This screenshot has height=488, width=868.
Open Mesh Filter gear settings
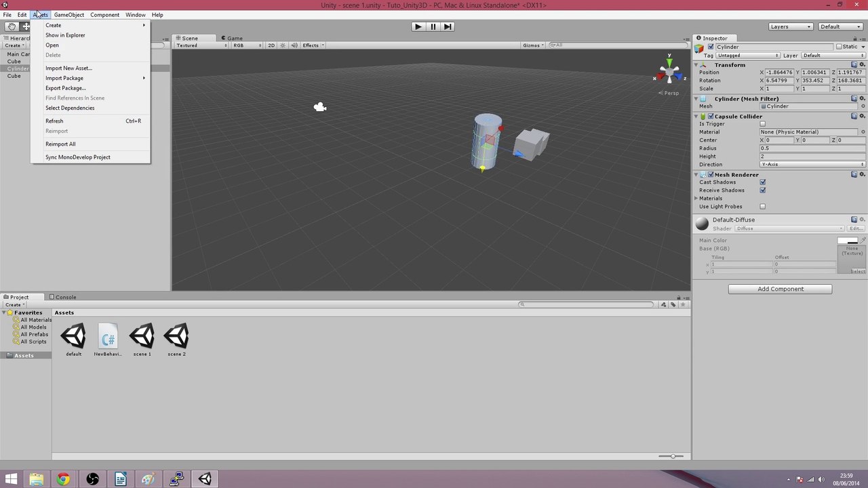click(x=863, y=98)
